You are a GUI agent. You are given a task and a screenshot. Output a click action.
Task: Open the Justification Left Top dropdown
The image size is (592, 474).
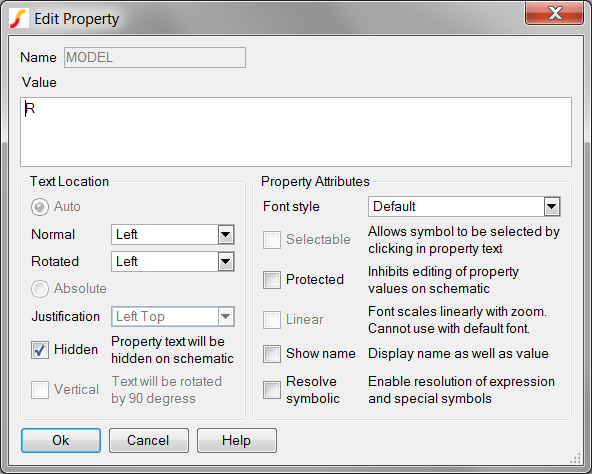click(x=173, y=317)
